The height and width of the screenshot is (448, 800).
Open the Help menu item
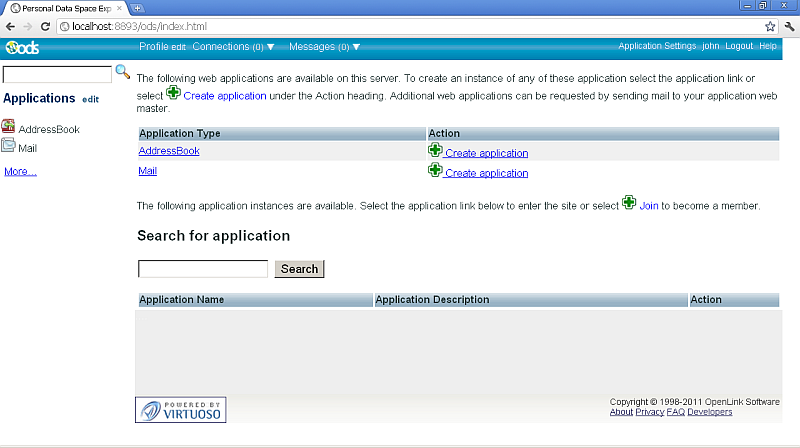tap(768, 46)
